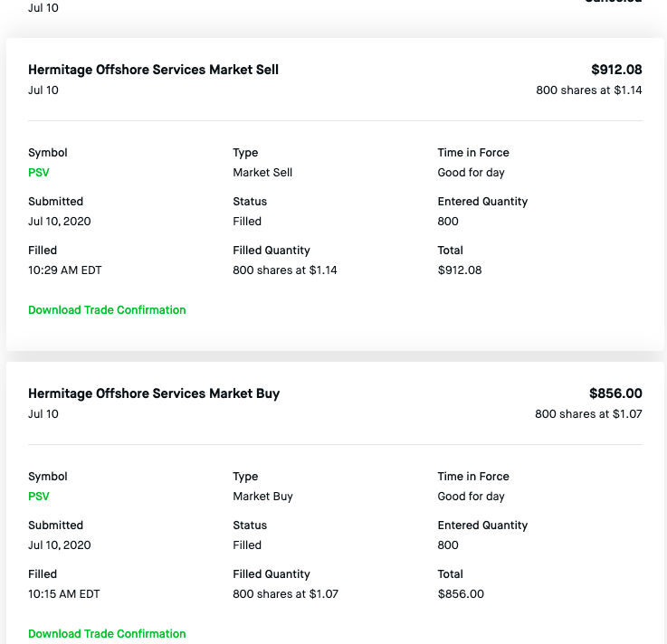
Task: Click the Total $856.00 value in Buy details
Action: [461, 594]
